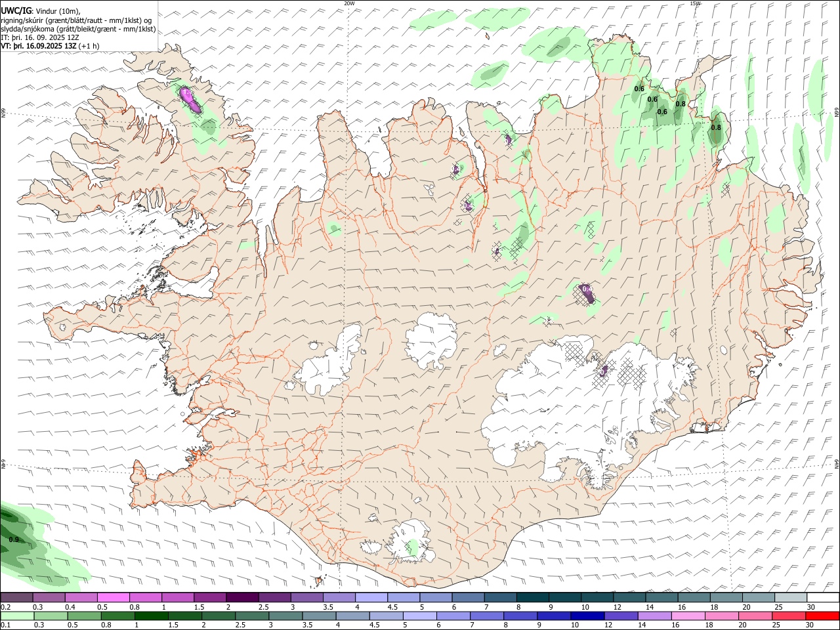This screenshot has width=840, height=630.
Task: Click the purple snow patch in the Westfjords
Action: pos(189,98)
